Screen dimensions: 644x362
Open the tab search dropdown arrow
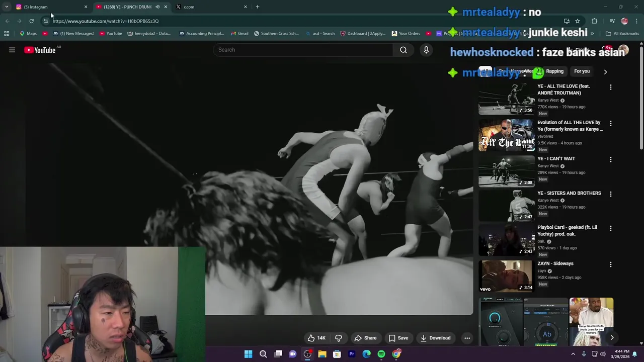point(7,7)
